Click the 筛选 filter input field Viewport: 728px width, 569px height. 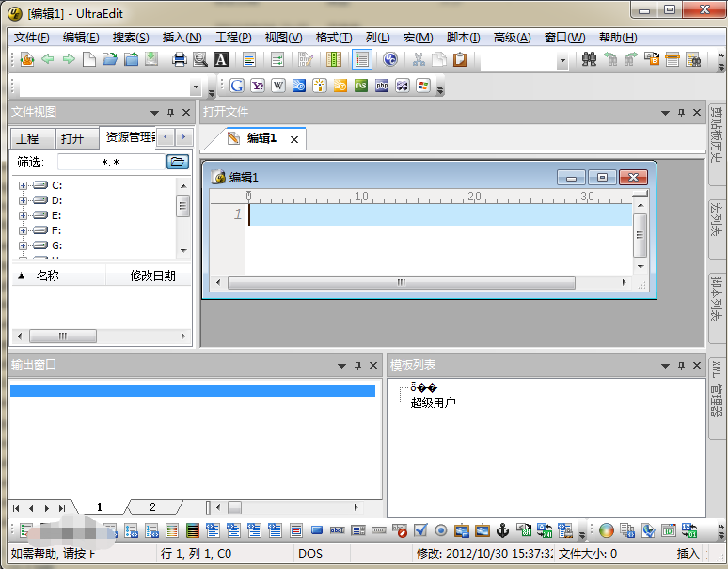coord(111,162)
